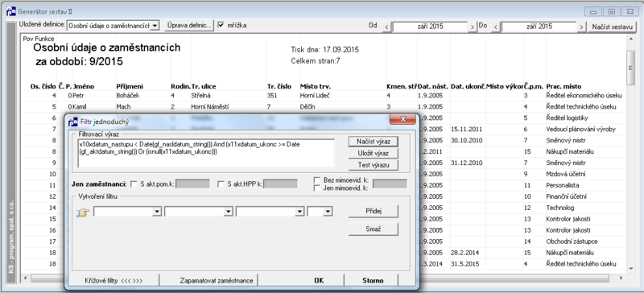Click Zapamatovat zaměstnance button

tap(217, 281)
